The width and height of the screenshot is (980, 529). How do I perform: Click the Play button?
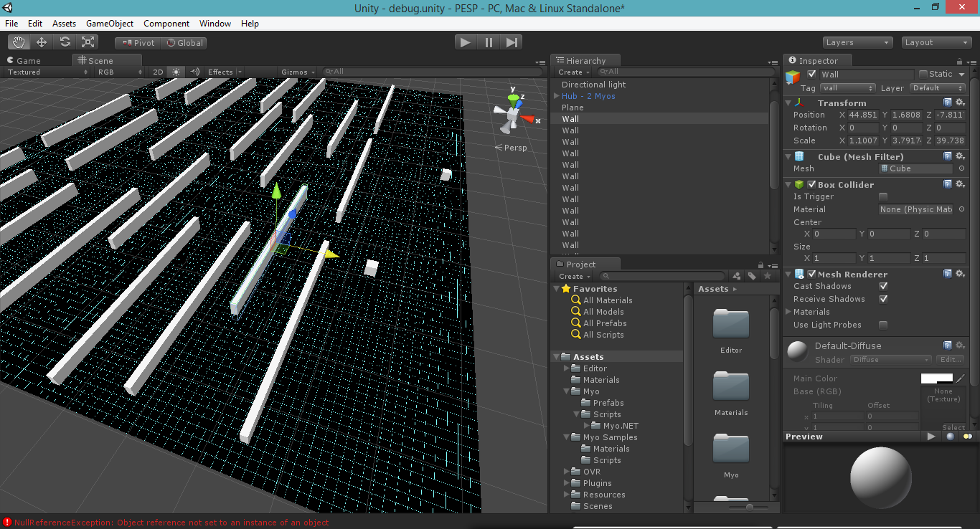[x=466, y=42]
